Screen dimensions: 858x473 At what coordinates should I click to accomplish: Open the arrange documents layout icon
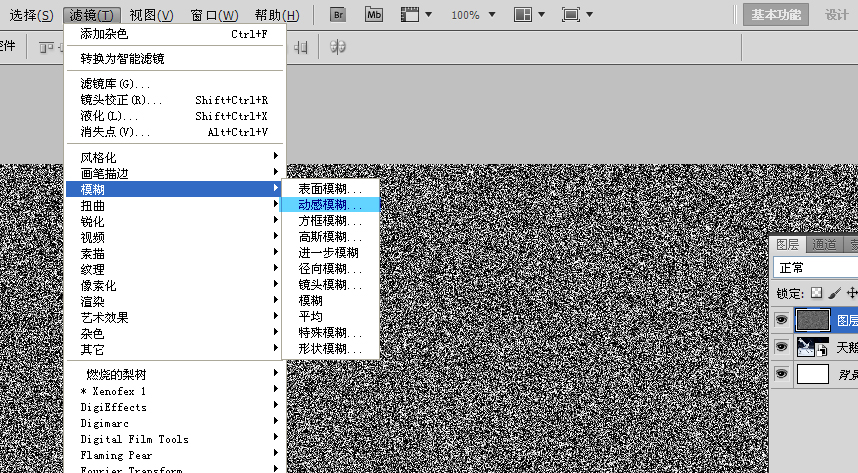click(x=523, y=15)
